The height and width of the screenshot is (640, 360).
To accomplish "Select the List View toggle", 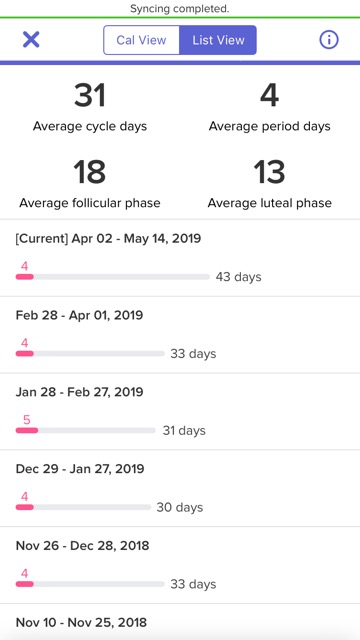I will coord(218,40).
